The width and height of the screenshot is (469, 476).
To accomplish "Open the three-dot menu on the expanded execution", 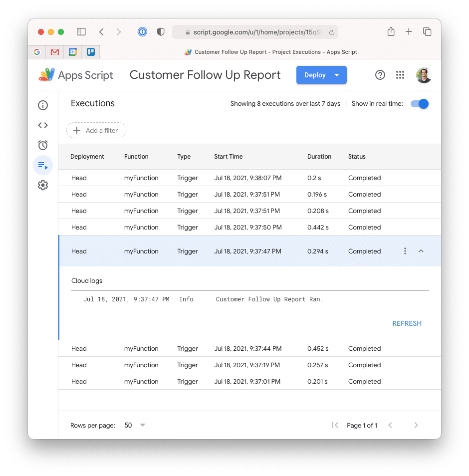I will (x=405, y=251).
